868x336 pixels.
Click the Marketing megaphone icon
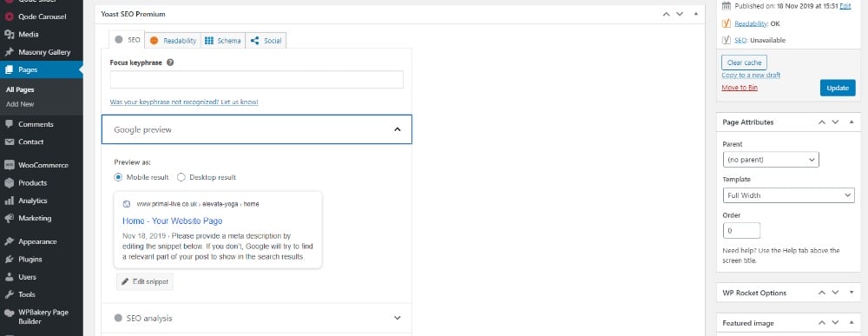(9, 218)
